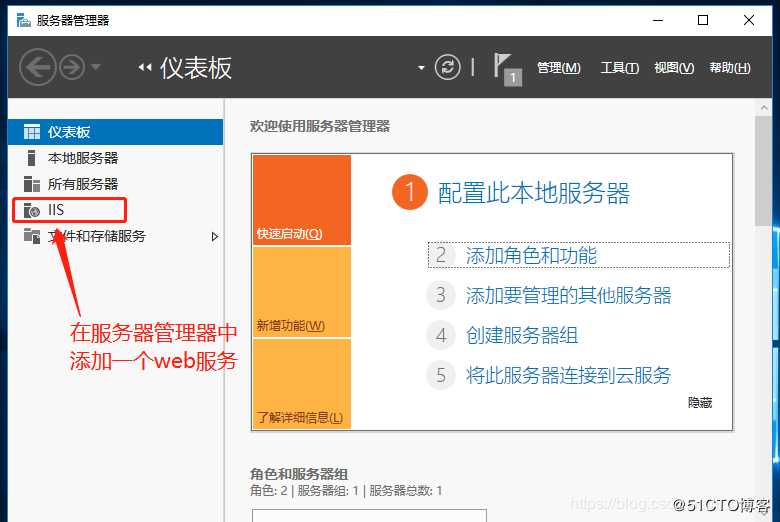Screen dimensions: 780x522
Task: Open the 了解详细信息(L) tile
Action: [301, 384]
